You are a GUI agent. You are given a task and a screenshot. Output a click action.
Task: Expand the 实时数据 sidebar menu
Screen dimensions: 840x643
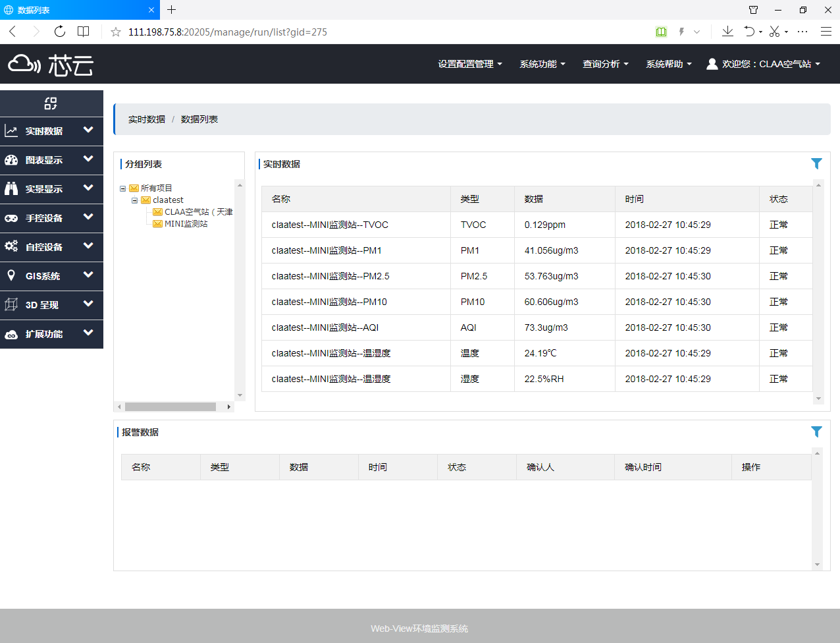coord(88,130)
